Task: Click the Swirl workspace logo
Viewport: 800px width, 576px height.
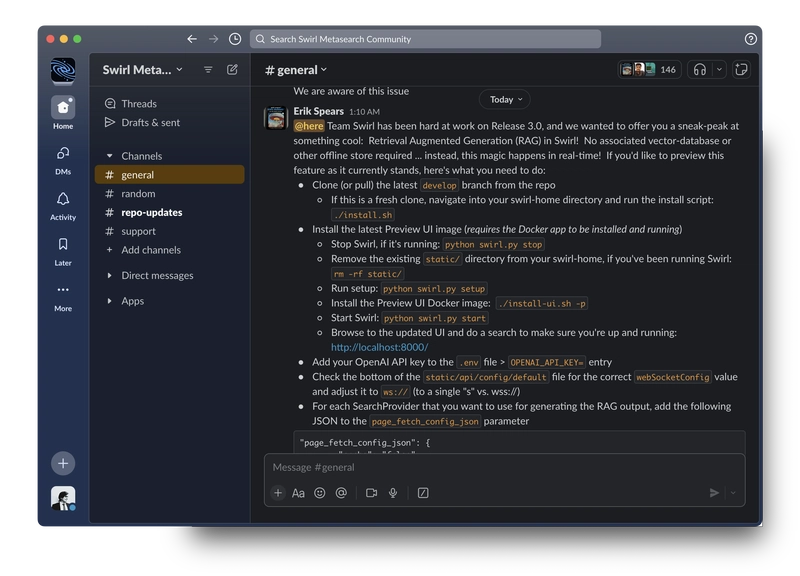Action: tap(63, 70)
